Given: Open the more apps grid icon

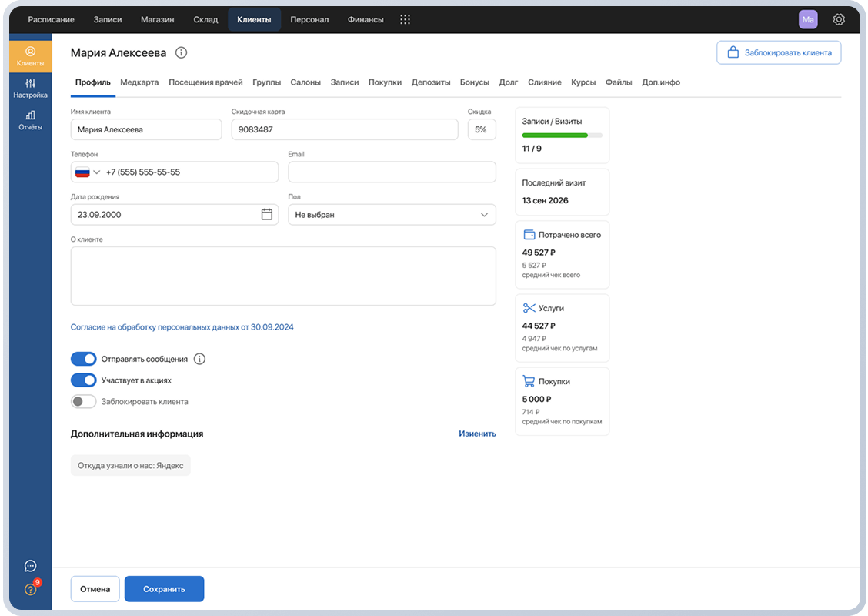Looking at the screenshot, I should 406,19.
